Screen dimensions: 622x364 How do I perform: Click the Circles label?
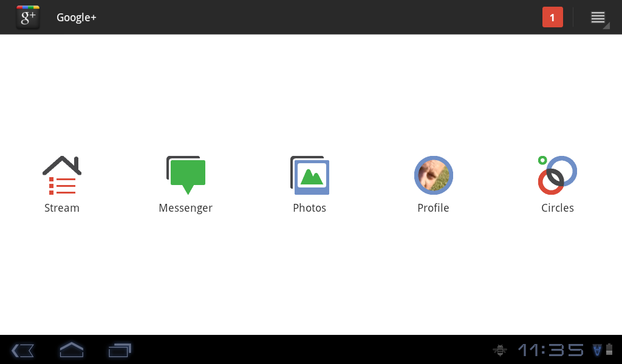tap(558, 208)
